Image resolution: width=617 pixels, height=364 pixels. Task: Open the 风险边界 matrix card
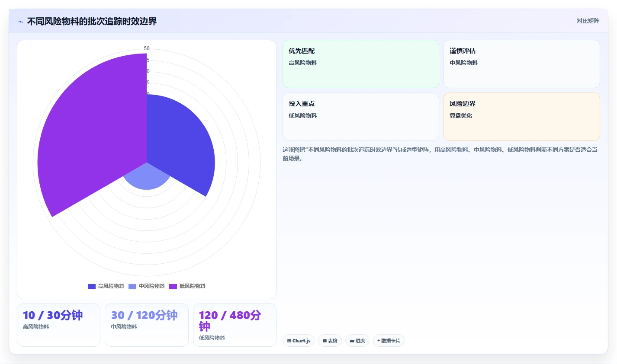pyautogui.click(x=521, y=117)
